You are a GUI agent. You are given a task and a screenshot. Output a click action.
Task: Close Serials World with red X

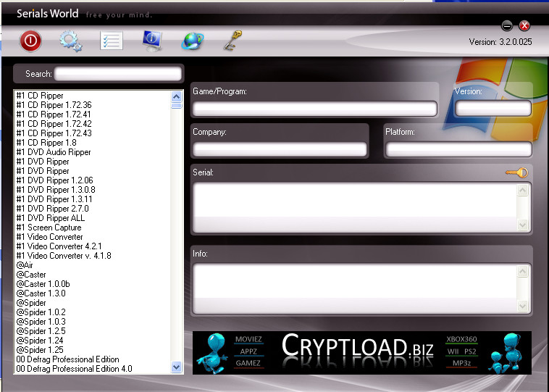coord(524,25)
